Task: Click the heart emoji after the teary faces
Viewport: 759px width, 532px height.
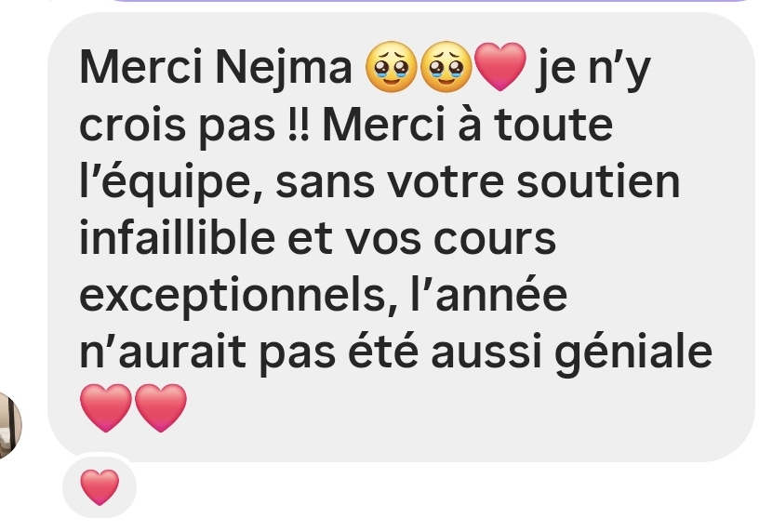Action: (500, 67)
